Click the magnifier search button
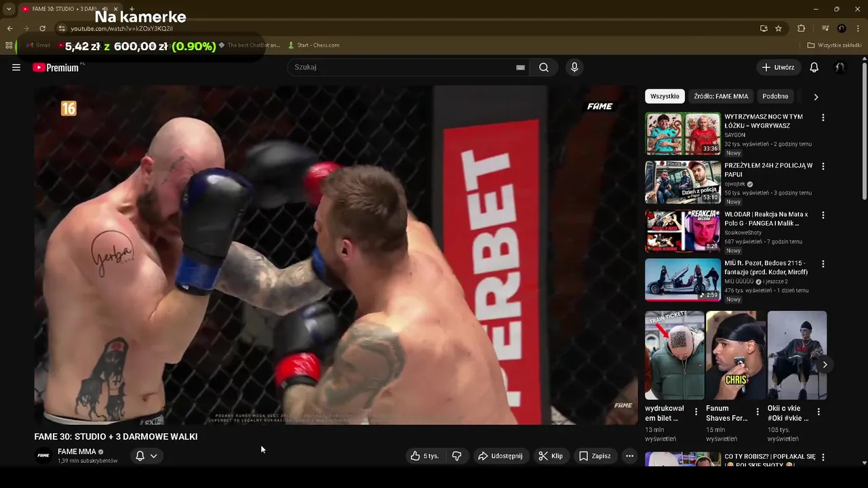The height and width of the screenshot is (488, 868). [x=544, y=67]
